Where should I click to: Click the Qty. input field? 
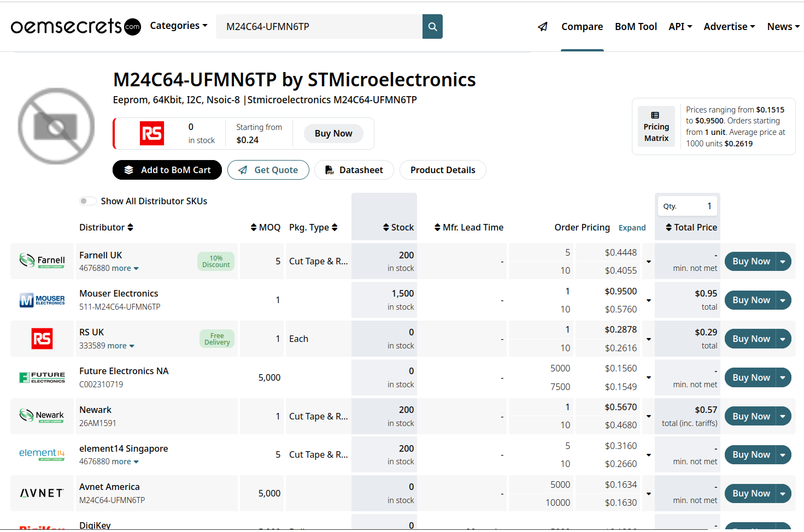click(688, 206)
